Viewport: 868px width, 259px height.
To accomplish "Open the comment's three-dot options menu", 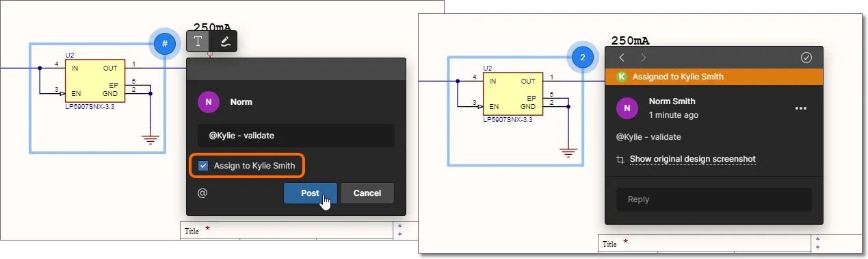I will [801, 108].
